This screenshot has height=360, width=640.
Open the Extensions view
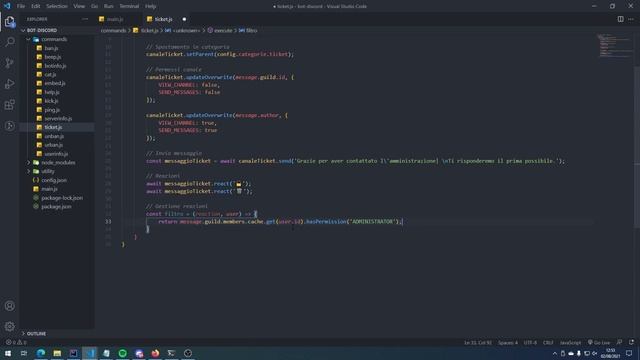pyautogui.click(x=10, y=104)
